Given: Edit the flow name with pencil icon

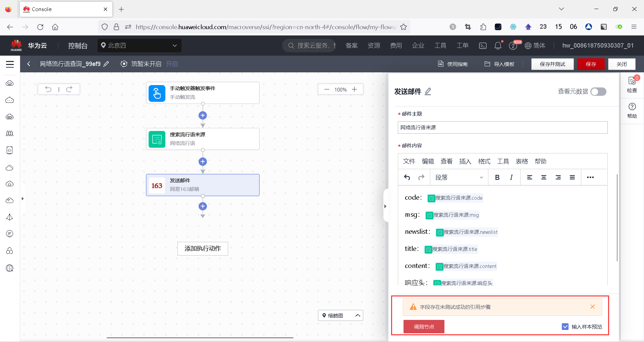Looking at the screenshot, I should click(106, 64).
